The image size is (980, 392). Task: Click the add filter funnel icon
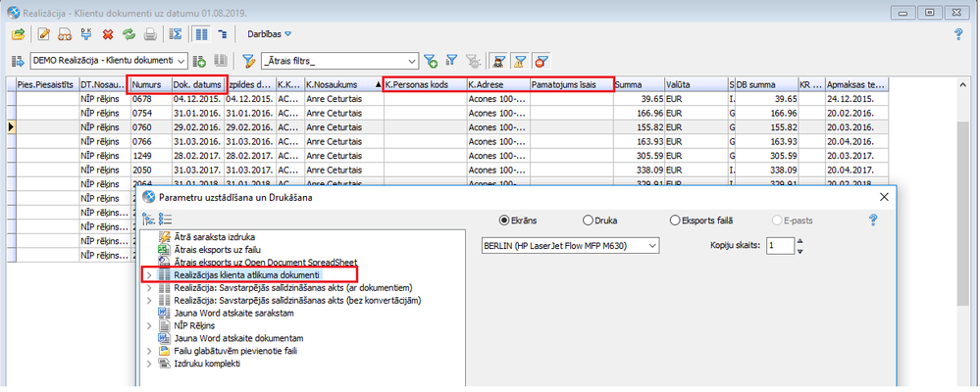point(429,61)
